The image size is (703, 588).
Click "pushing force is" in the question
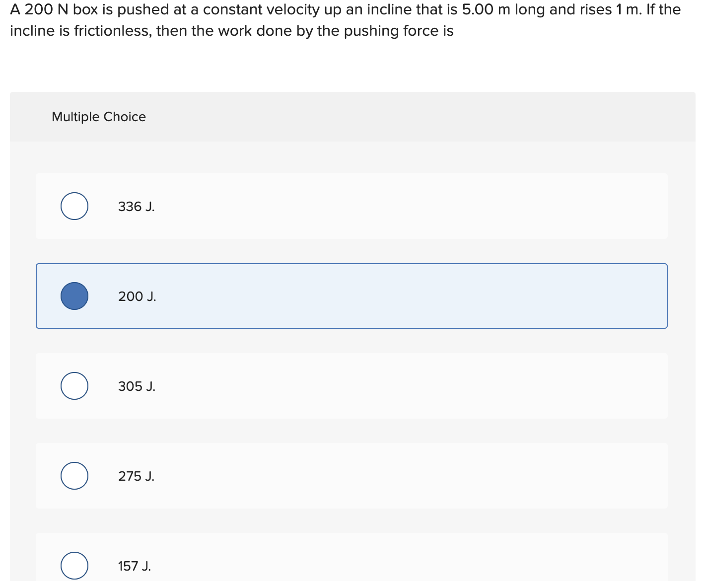tap(399, 31)
